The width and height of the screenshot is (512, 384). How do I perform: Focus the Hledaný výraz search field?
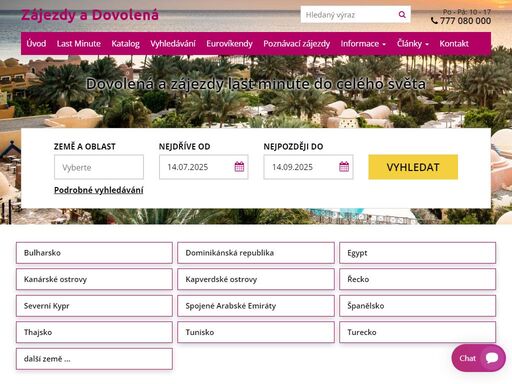click(x=347, y=15)
